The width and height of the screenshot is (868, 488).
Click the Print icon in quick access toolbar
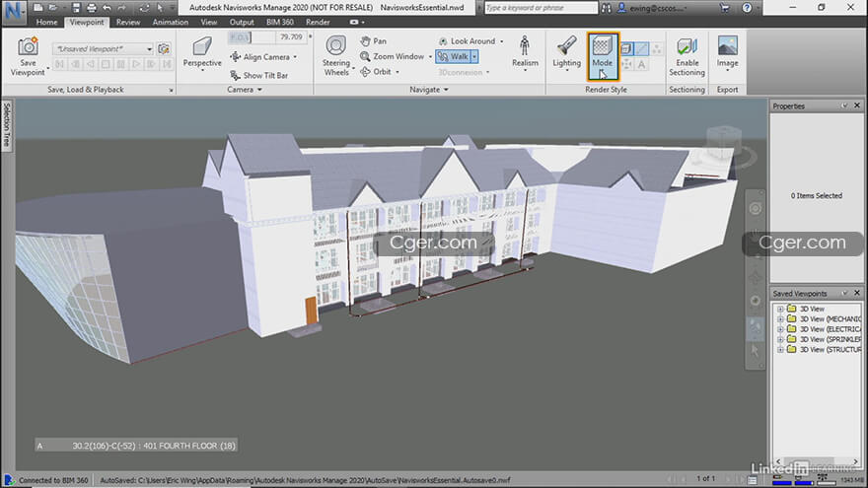pyautogui.click(x=92, y=8)
